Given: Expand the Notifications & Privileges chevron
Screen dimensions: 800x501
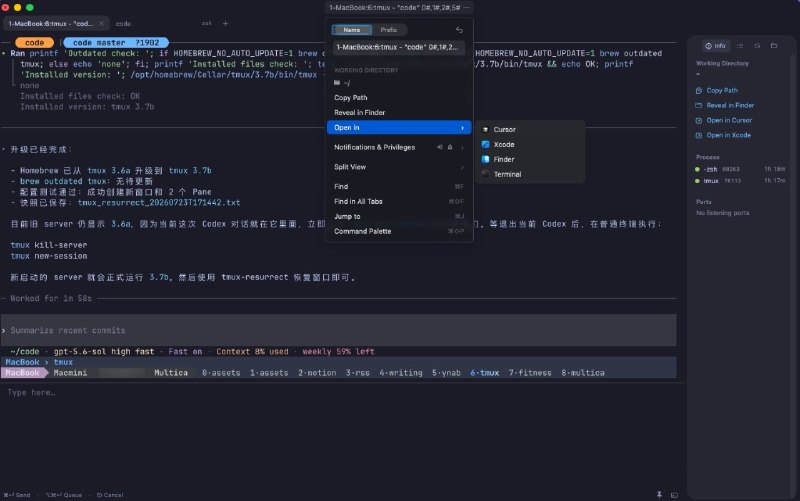Looking at the screenshot, I should (462, 147).
